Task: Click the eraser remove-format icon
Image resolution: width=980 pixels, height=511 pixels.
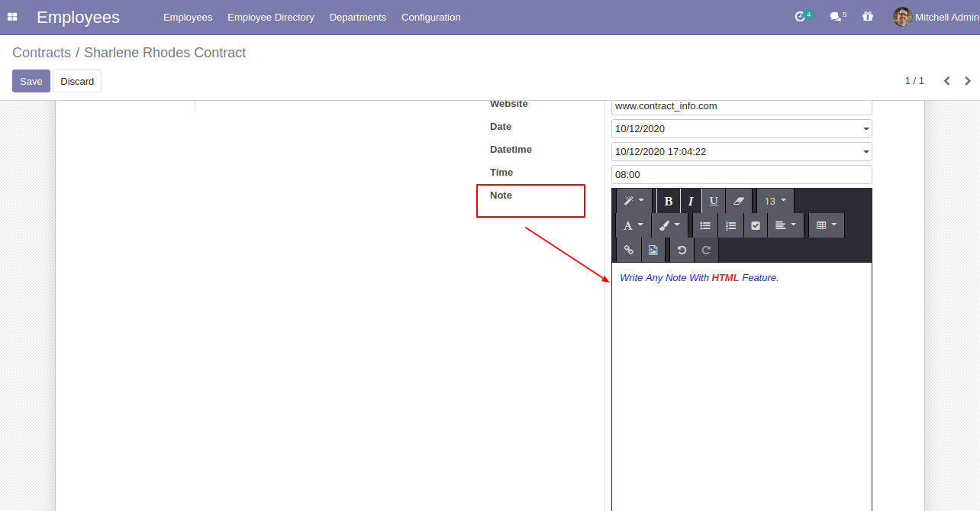Action: [738, 201]
